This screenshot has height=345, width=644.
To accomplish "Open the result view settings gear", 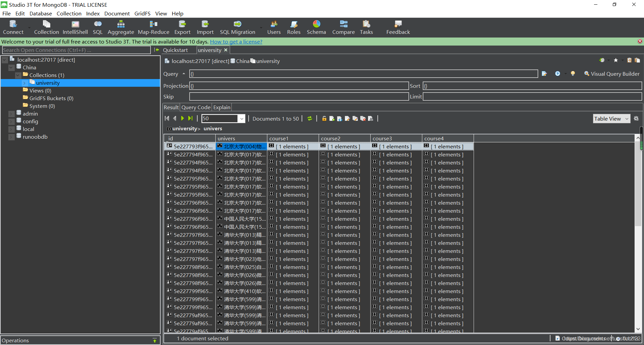I will 636,119.
